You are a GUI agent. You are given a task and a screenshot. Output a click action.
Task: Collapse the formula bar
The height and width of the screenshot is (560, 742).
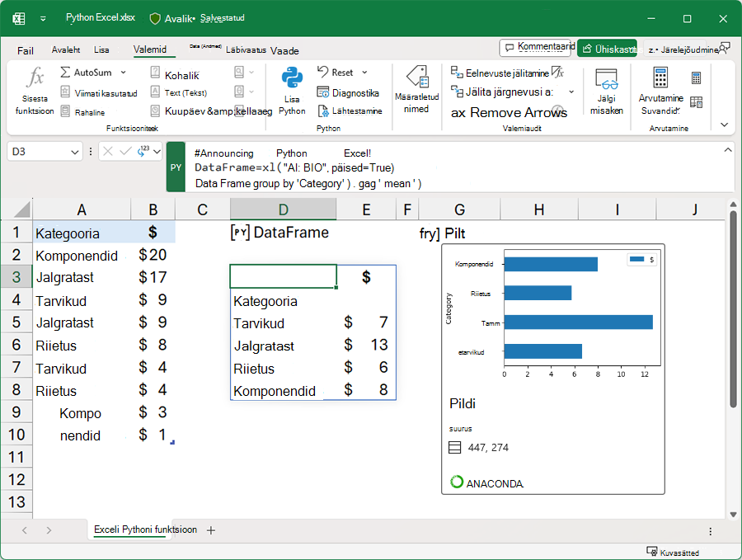click(728, 149)
